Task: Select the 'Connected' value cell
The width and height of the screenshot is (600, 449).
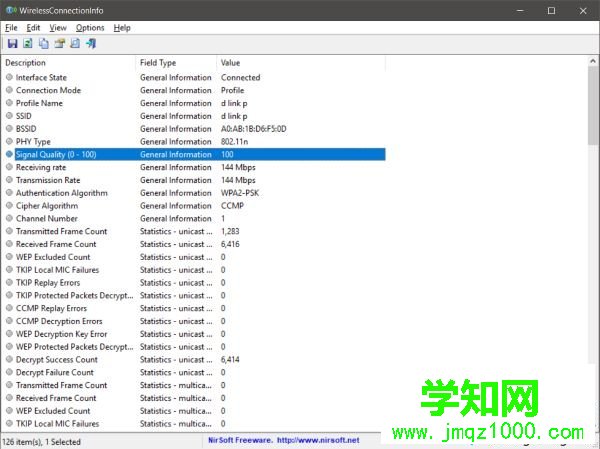Action: point(240,77)
